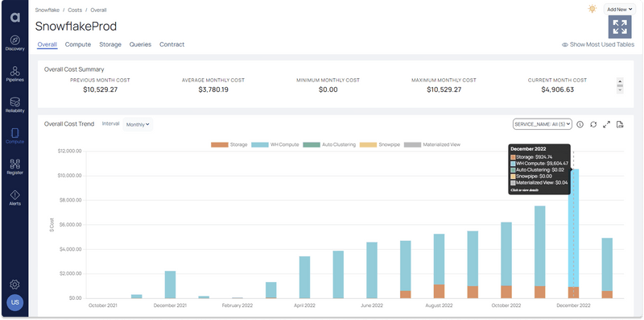Go to Reliability in the sidebar
This screenshot has height=320, width=644.
14,105
